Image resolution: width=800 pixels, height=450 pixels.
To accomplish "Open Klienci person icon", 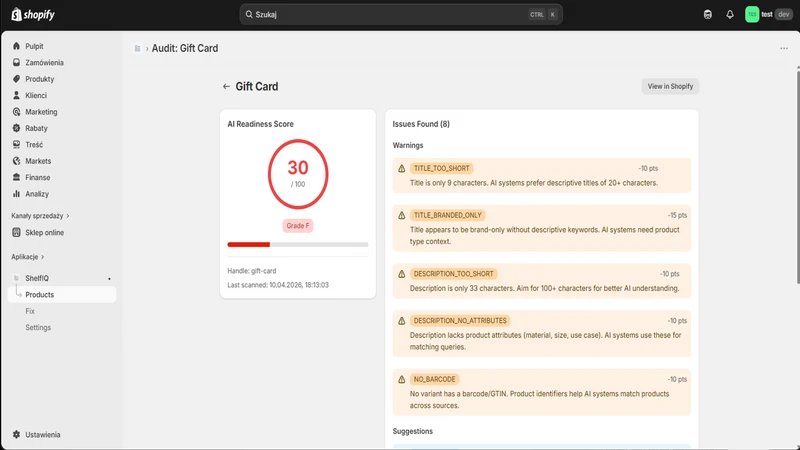I will (16, 95).
